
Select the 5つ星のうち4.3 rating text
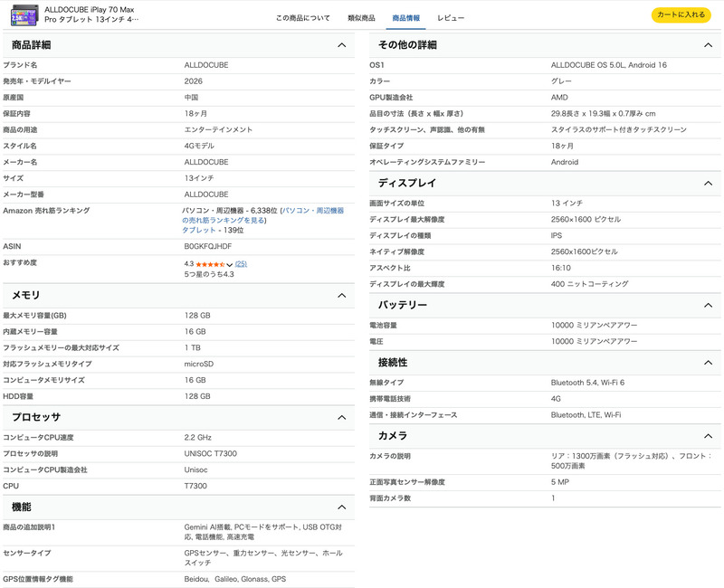pyautogui.click(x=209, y=274)
